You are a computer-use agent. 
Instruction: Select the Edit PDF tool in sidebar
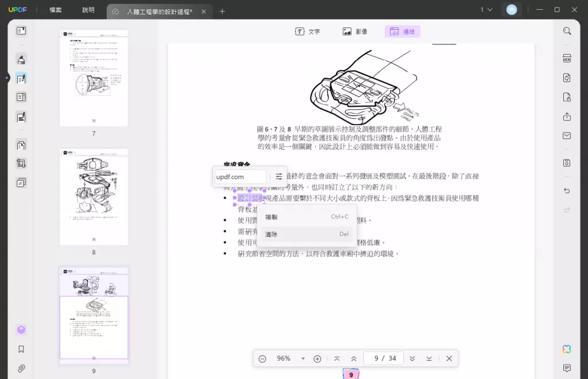coord(21,79)
